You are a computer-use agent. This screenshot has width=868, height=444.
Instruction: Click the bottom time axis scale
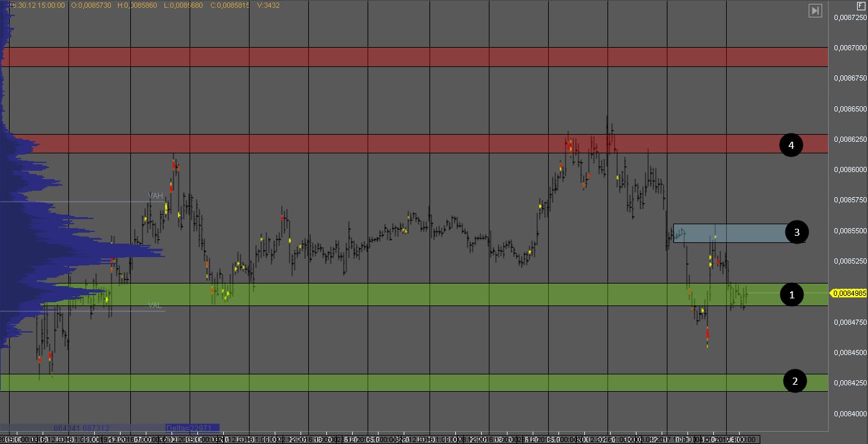click(413, 438)
